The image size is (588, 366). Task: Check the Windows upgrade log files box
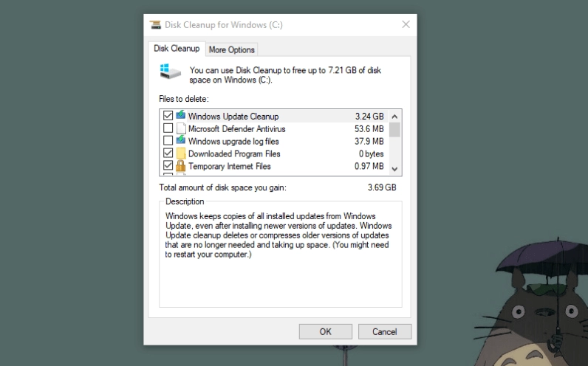pos(168,141)
